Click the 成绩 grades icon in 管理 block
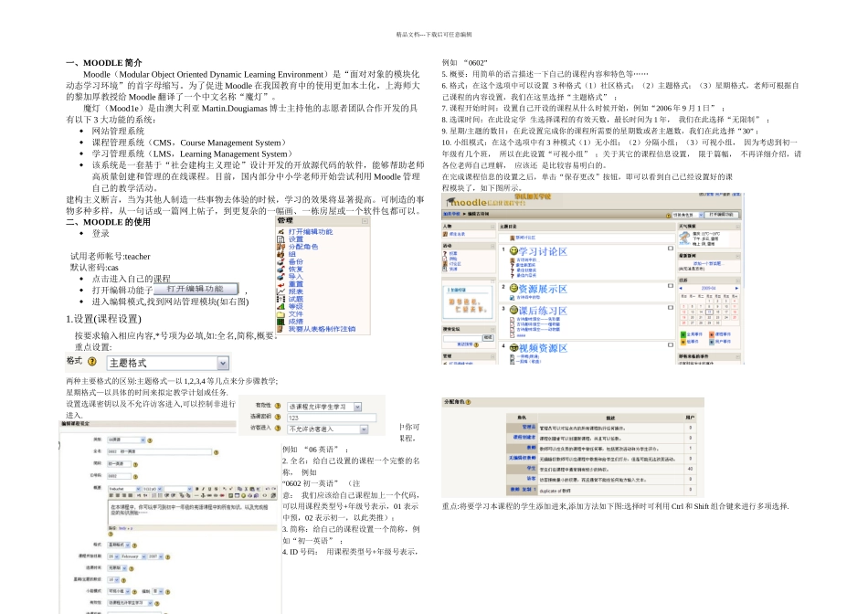 click(x=281, y=321)
